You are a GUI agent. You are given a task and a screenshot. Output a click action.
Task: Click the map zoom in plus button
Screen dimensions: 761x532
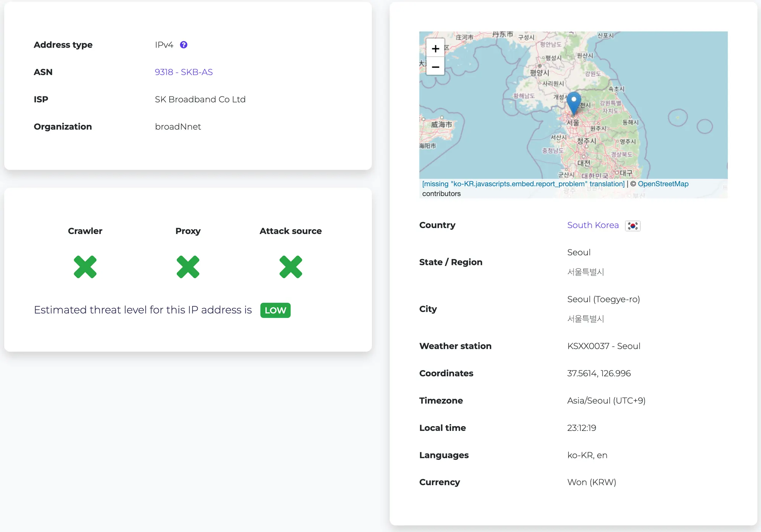pos(435,48)
